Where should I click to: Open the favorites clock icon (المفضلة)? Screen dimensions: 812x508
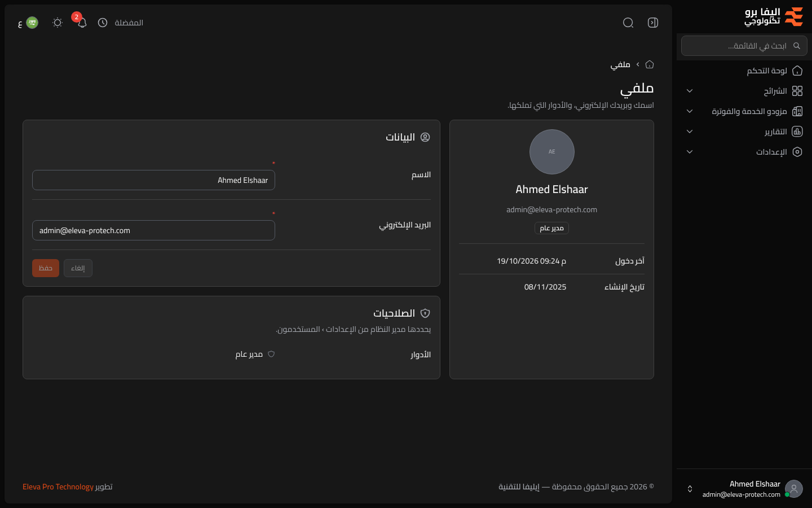[103, 23]
